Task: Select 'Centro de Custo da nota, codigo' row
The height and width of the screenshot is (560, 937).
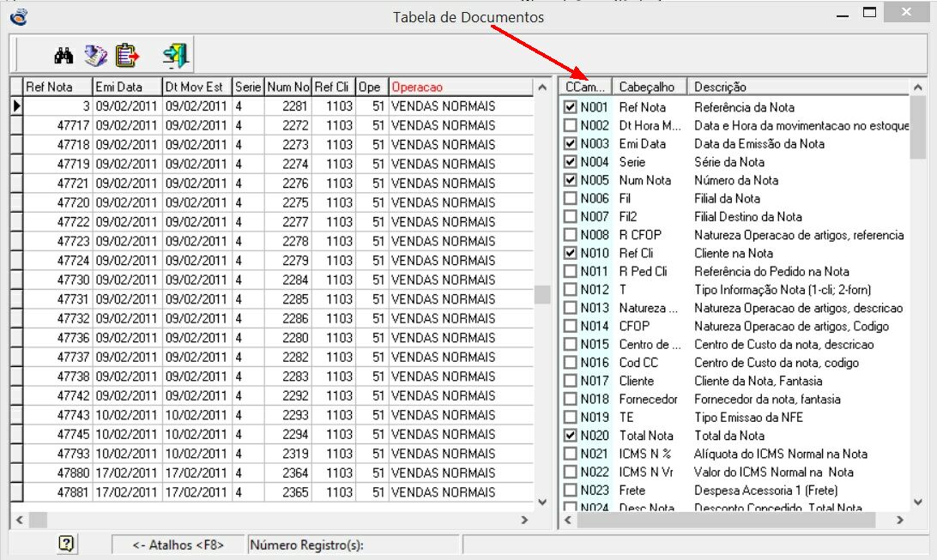Action: pyautogui.click(x=735, y=363)
